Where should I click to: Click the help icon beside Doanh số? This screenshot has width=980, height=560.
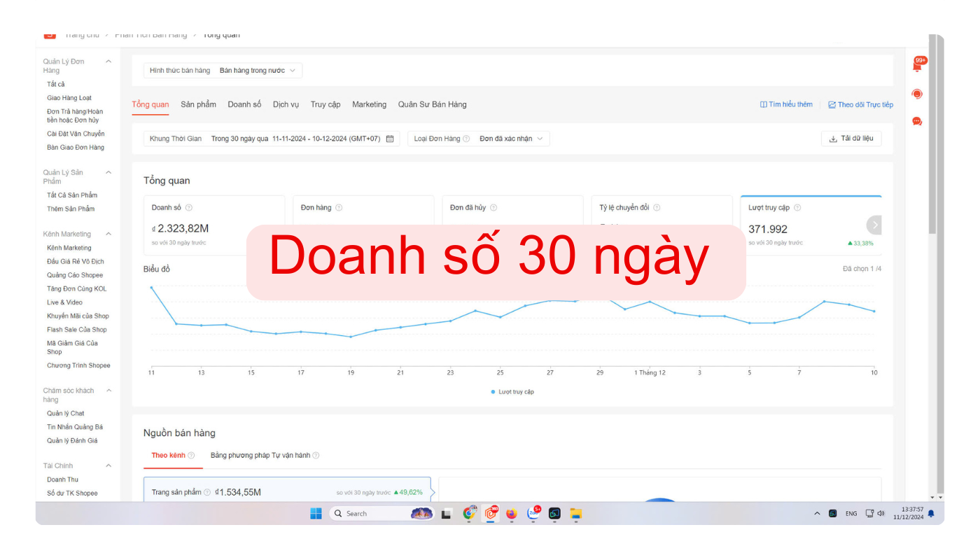189,208
